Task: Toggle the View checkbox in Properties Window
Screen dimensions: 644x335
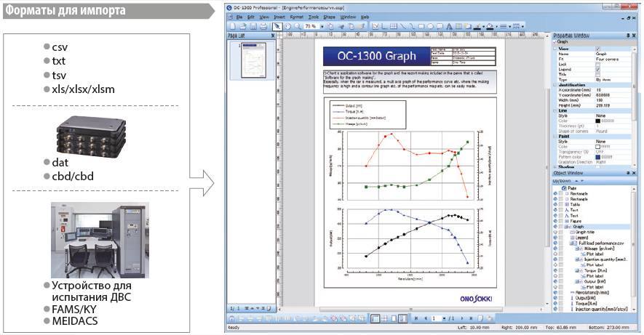Action: point(598,49)
